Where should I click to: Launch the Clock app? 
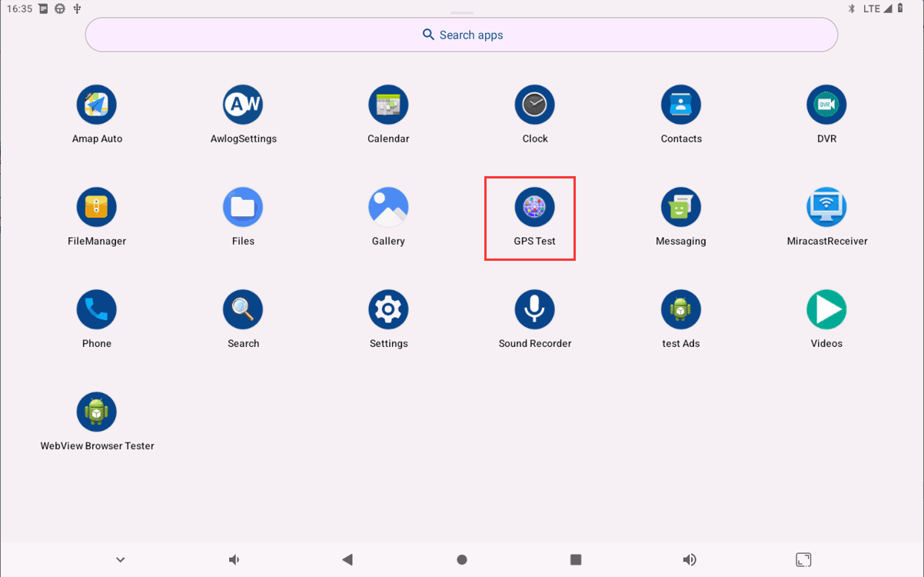click(x=534, y=104)
